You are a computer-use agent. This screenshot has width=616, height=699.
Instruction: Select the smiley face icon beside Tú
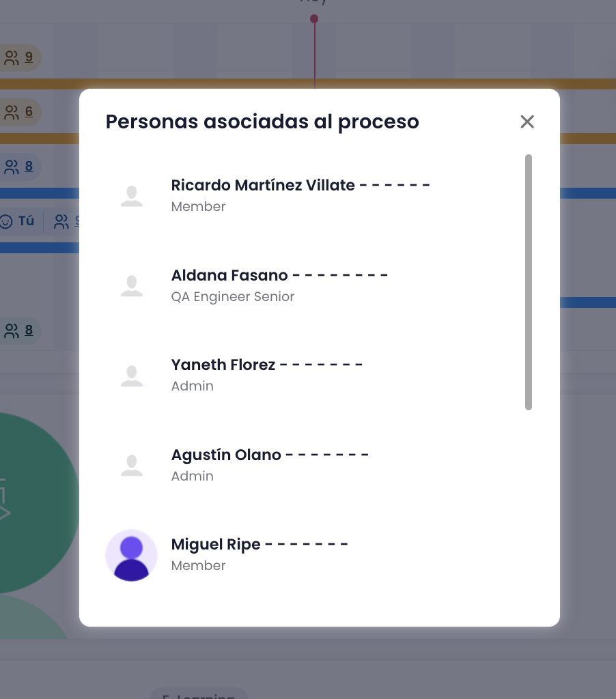[8, 220]
